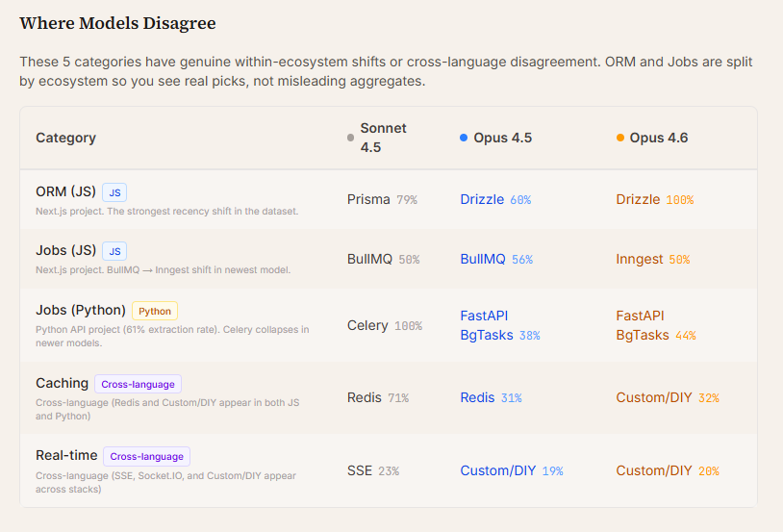Click 'FastAPI BgTasks 38%' cell
The height and width of the screenshot is (532, 783).
point(500,325)
